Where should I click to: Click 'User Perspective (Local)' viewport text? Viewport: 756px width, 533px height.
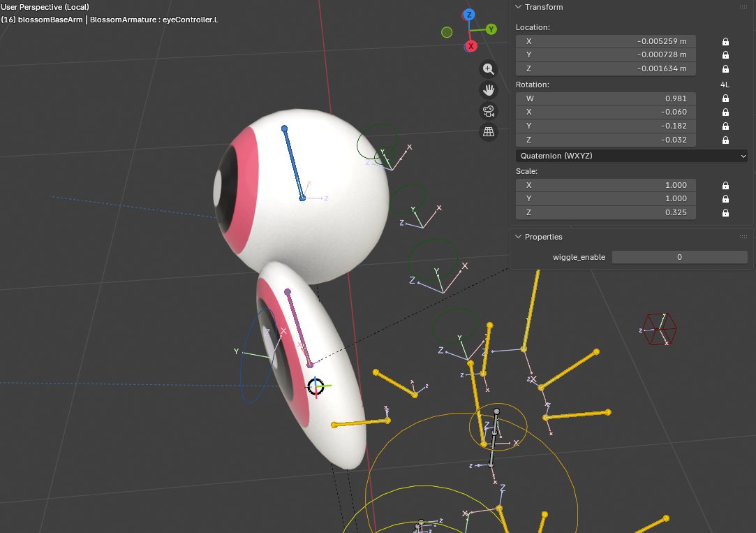click(45, 7)
